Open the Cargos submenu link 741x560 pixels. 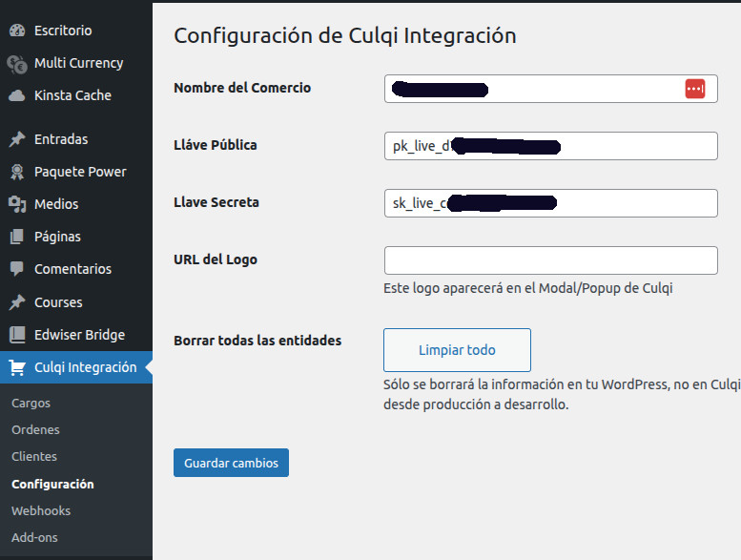point(31,404)
